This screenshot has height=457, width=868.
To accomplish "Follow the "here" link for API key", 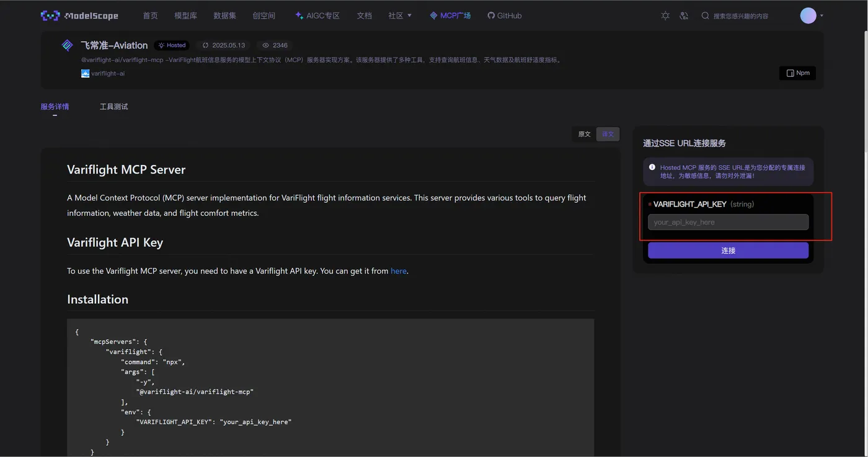I will tap(399, 271).
